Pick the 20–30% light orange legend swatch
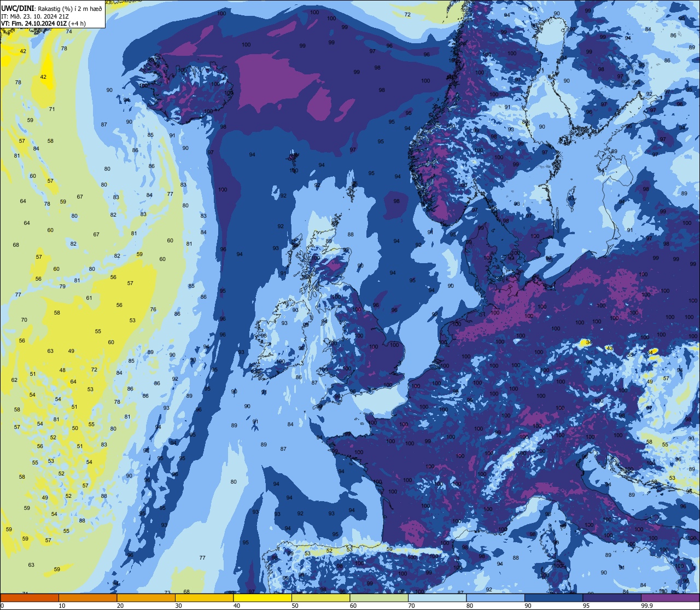 pos(146,597)
